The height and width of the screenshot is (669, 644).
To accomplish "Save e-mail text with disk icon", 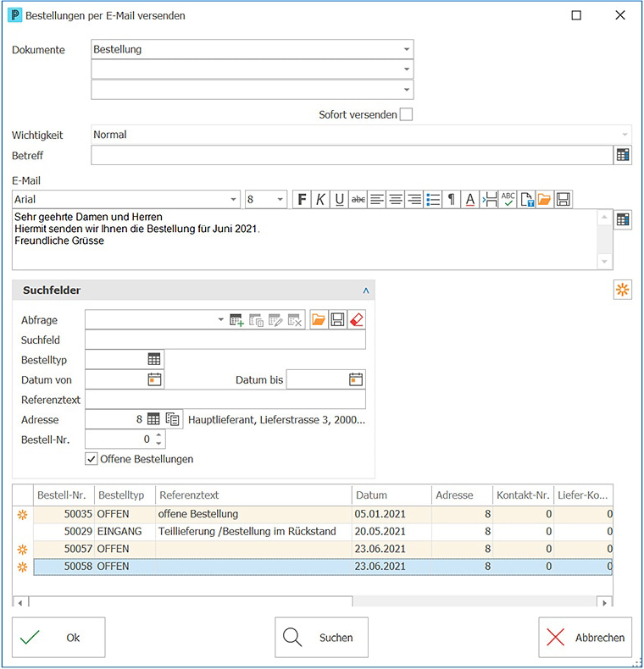I will pos(563,200).
